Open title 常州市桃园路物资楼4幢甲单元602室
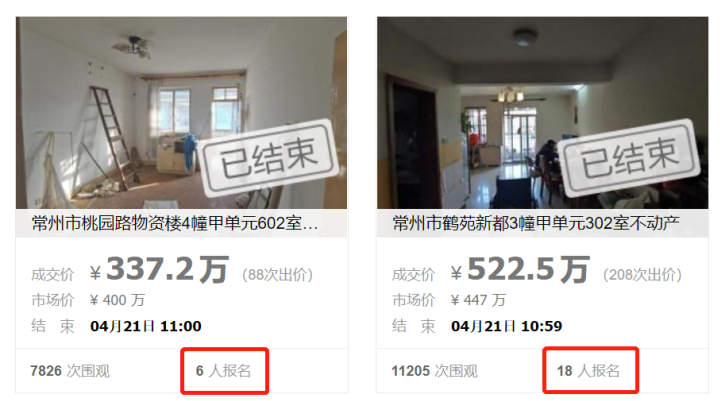 (175, 223)
